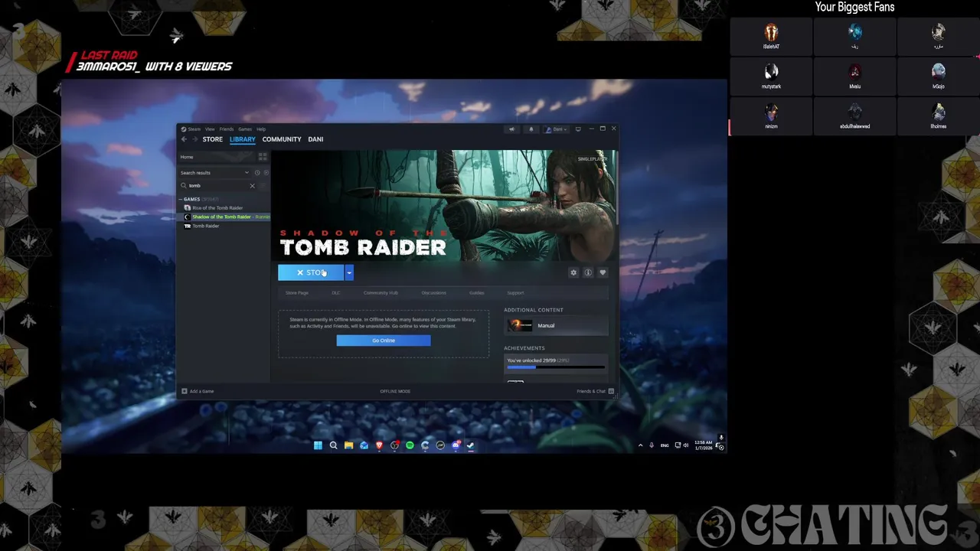The height and width of the screenshot is (551, 980).
Task: Show game info via the circled i icon
Action: pos(588,272)
